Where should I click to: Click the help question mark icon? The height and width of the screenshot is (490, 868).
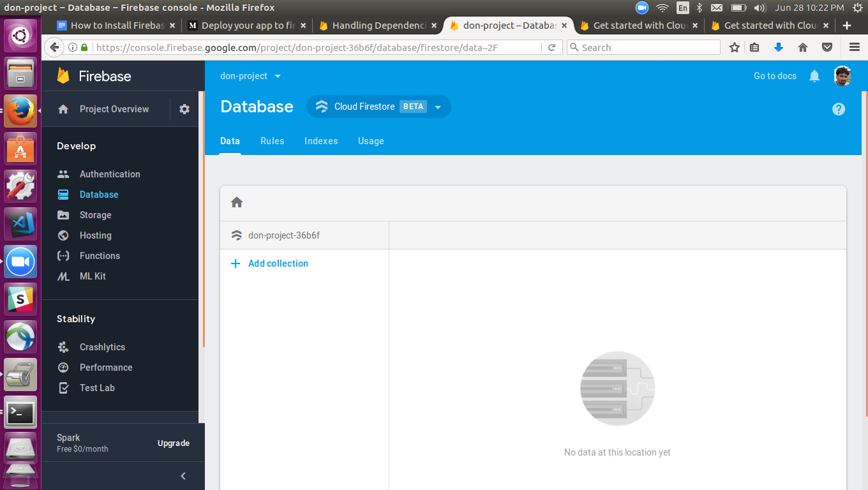[839, 109]
